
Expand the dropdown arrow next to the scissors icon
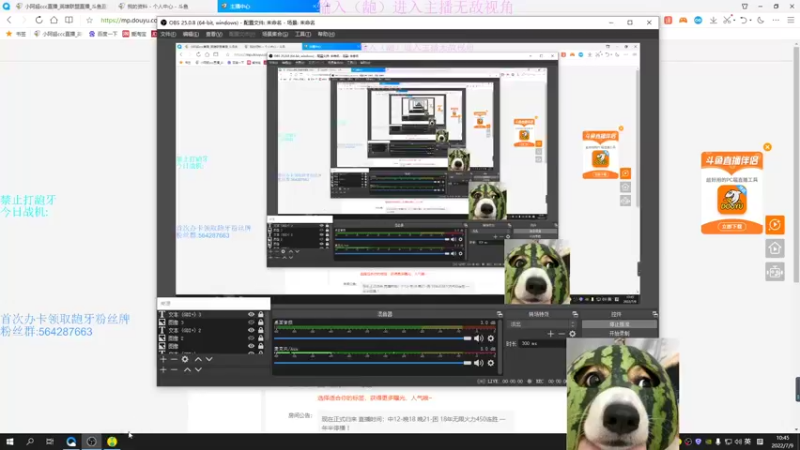click(733, 20)
